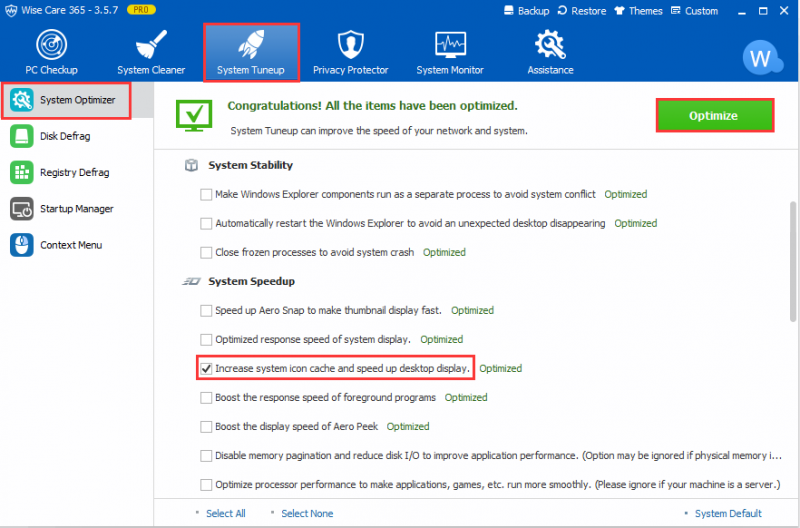Viewport: 800px width, 528px height.
Task: Click the System Default link
Action: point(728,514)
